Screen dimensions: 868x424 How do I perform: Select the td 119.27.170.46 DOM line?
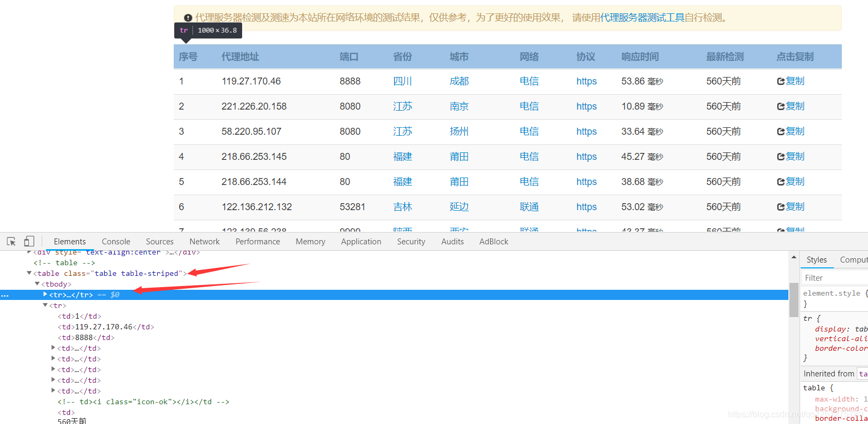click(106, 327)
